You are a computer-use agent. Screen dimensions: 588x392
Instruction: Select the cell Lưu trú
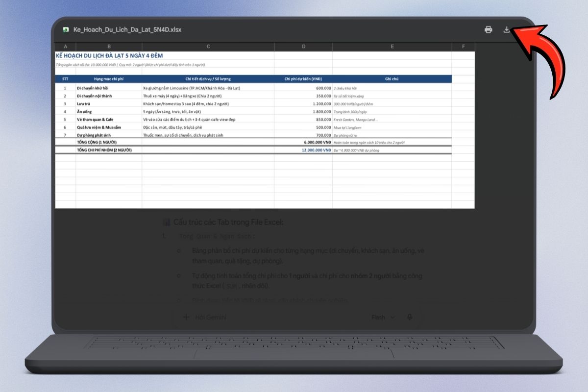(109, 104)
